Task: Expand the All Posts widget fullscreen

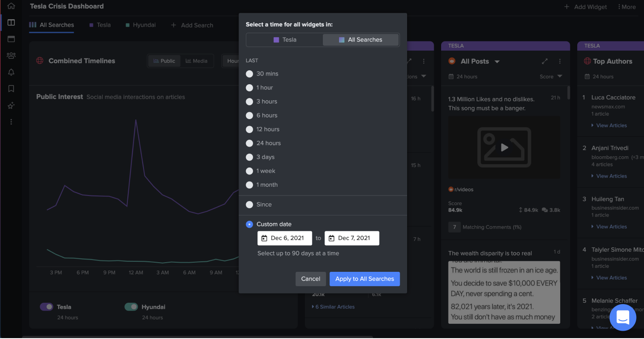Action: [545, 61]
